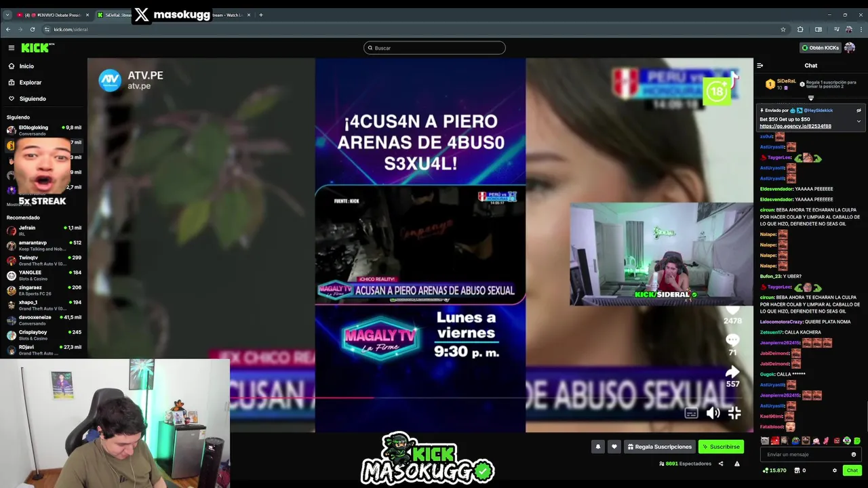Open Crisplayboy recommended channel
The height and width of the screenshot is (488, 868).
(44, 335)
